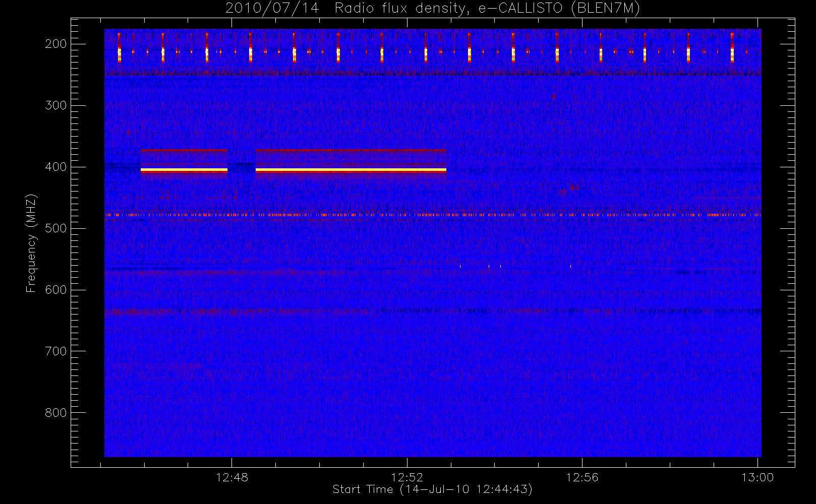Click the 'Frequency (MHz)' axis label

click(31, 243)
